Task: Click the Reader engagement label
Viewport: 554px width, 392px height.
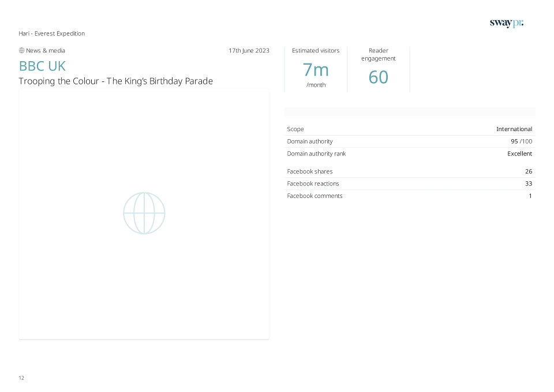Action: click(379, 54)
